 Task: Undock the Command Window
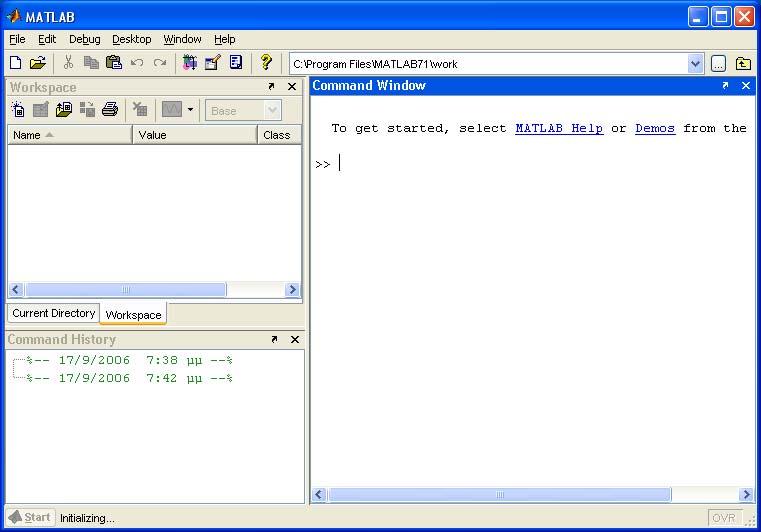point(725,85)
